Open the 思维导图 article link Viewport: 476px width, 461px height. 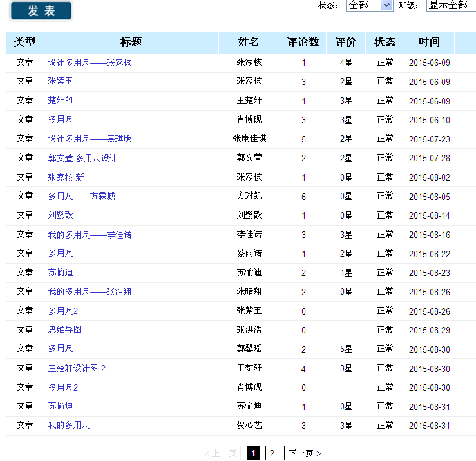coord(64,329)
